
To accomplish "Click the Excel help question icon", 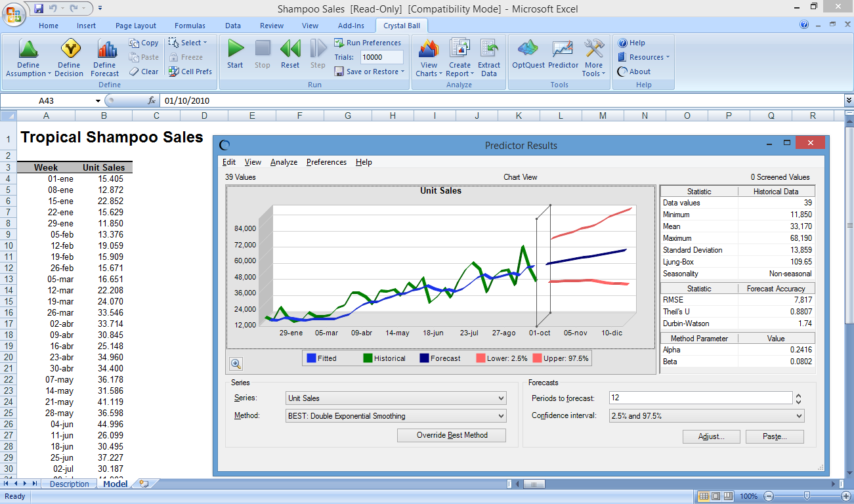I will click(804, 25).
